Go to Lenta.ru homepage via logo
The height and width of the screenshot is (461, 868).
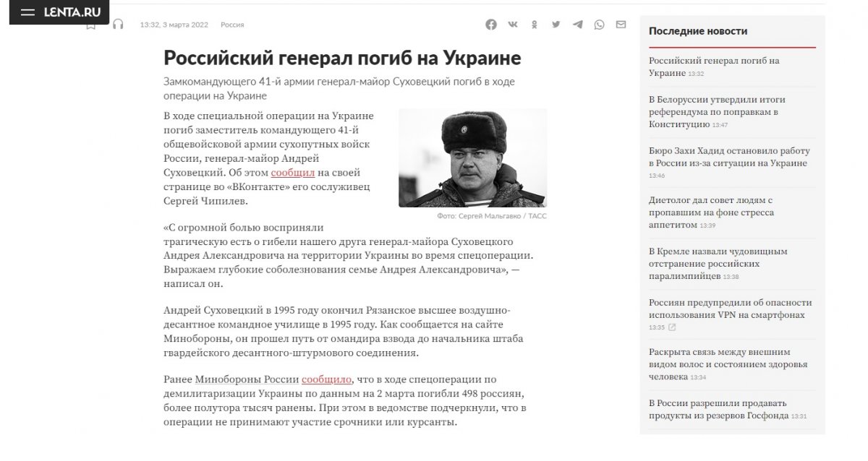coord(72,12)
